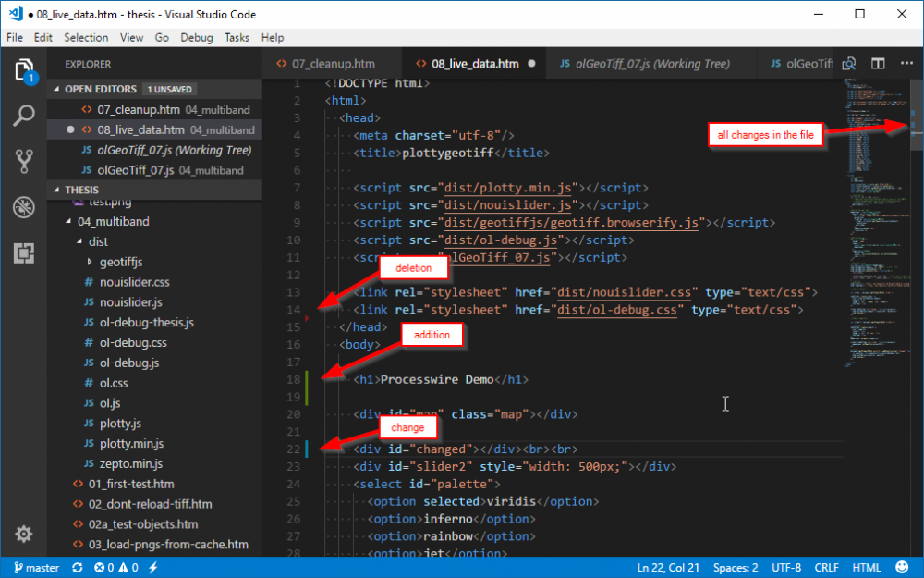Click the CRLF line ending selector

826,567
